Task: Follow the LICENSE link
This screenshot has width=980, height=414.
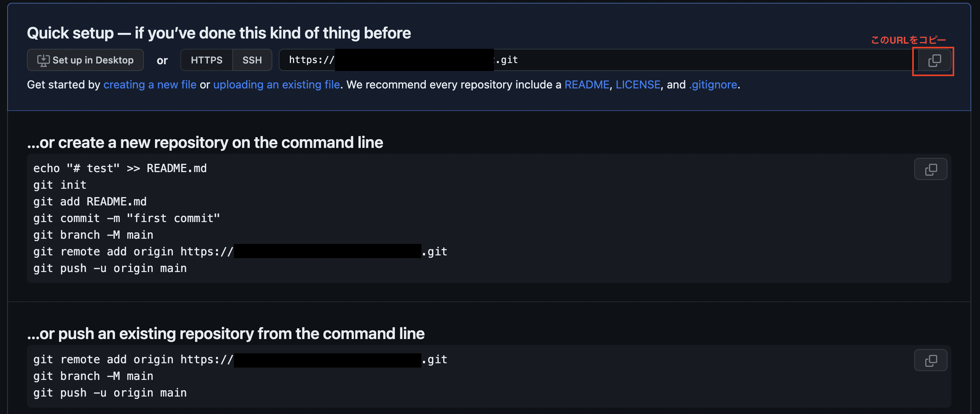Action: (x=638, y=84)
